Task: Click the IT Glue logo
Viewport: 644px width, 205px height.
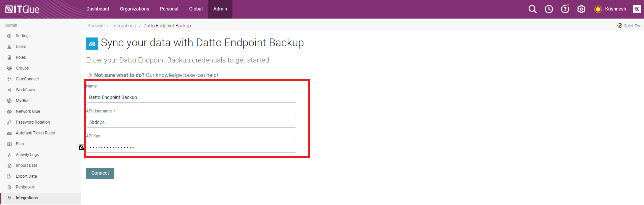Action: point(22,9)
